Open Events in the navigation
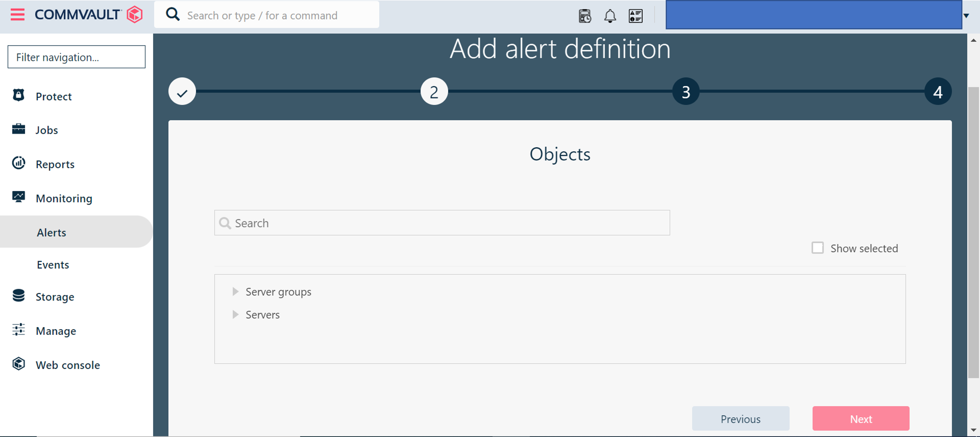Screen dimensions: 980x437 coord(53,264)
